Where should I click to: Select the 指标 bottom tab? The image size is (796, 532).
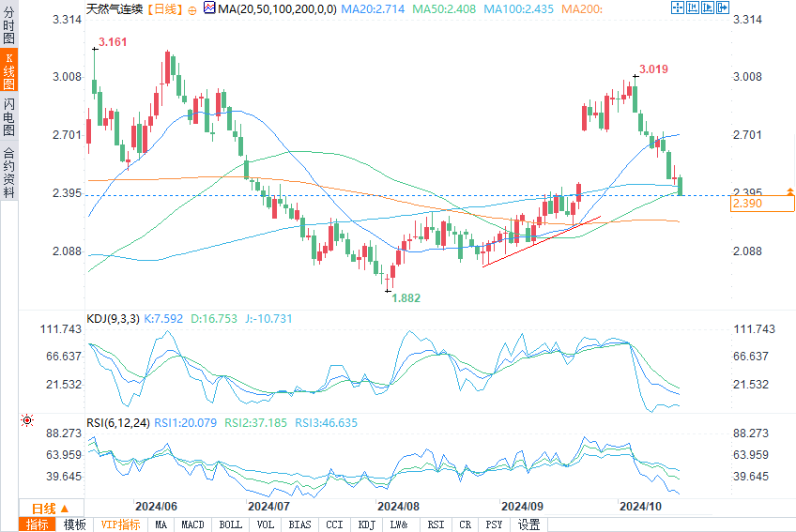(x=37, y=524)
